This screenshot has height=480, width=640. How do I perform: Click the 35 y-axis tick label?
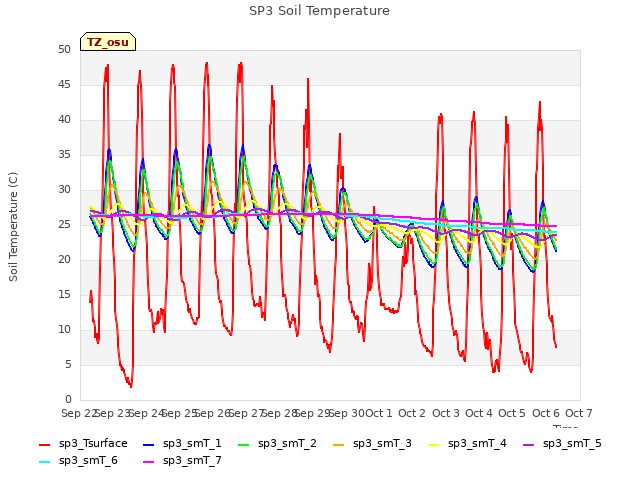tap(64, 155)
